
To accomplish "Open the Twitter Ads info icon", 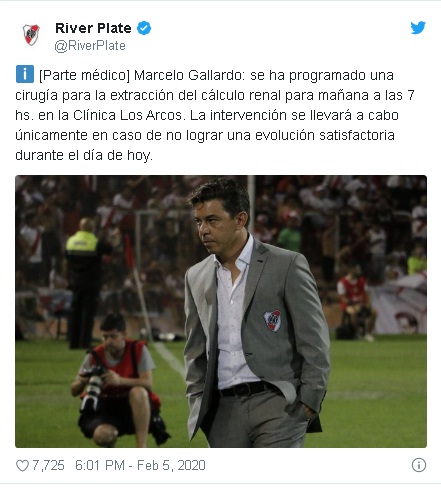I will point(419,465).
